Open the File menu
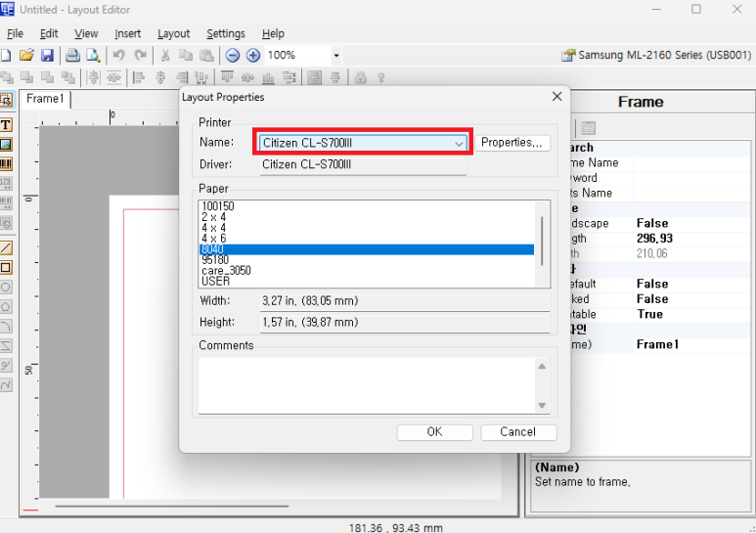Screen dimensions: 756x533 pyautogui.click(x=15, y=33)
